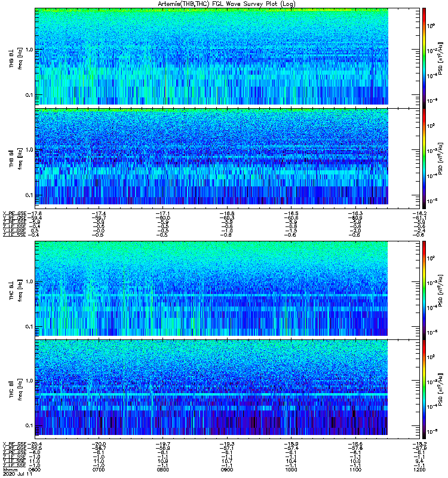The image size is (448, 478).
Task: Click the PSD color bar beside THB B-perpendicular panel
Action: click(424, 58)
